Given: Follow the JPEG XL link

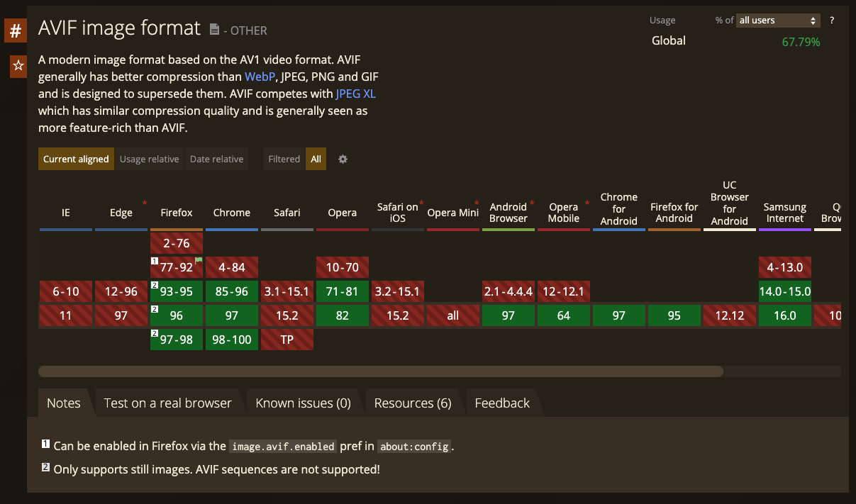Looking at the screenshot, I should point(356,94).
